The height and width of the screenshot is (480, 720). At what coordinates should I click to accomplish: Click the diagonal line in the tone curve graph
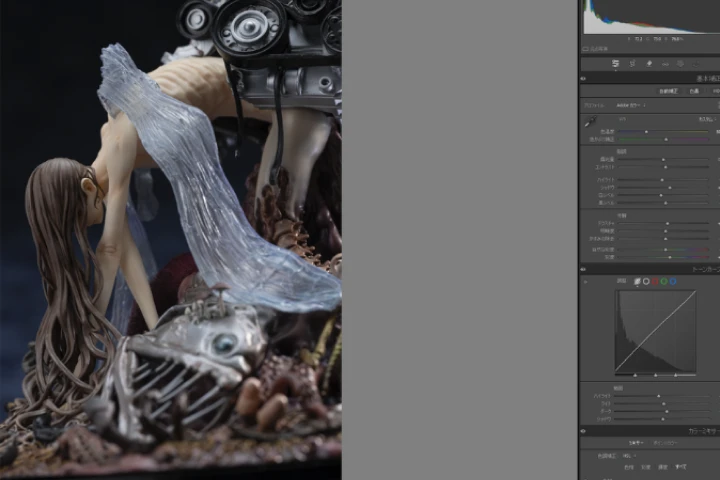click(x=655, y=331)
